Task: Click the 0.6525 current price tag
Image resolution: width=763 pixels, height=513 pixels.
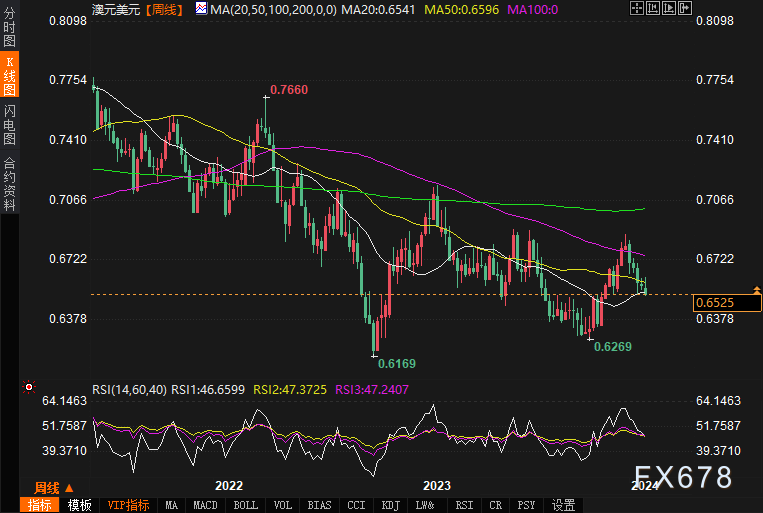Action: pos(714,302)
